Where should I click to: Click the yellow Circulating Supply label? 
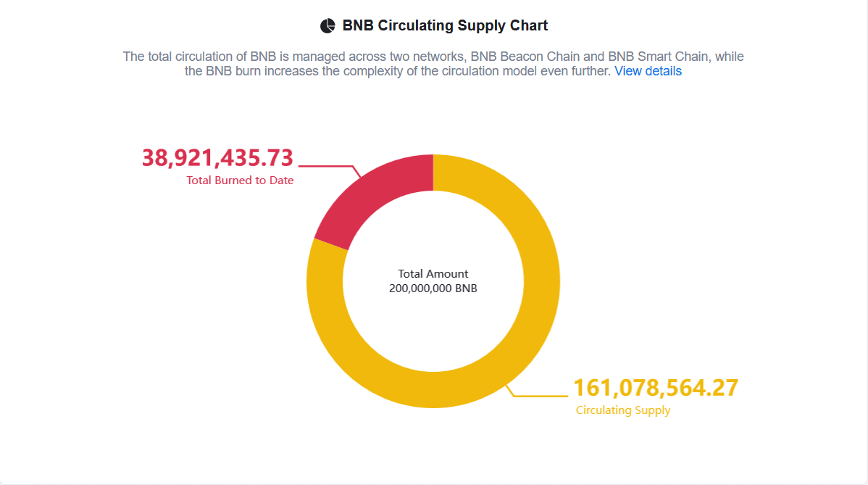623,410
